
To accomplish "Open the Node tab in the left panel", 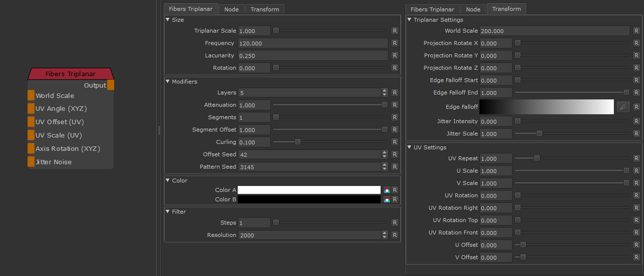I will click(x=231, y=9).
